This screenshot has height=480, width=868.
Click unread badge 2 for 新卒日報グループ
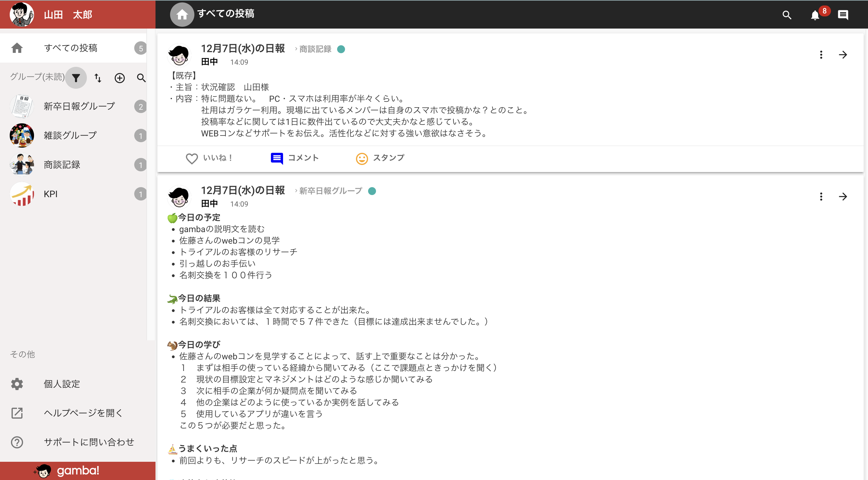pyautogui.click(x=141, y=107)
